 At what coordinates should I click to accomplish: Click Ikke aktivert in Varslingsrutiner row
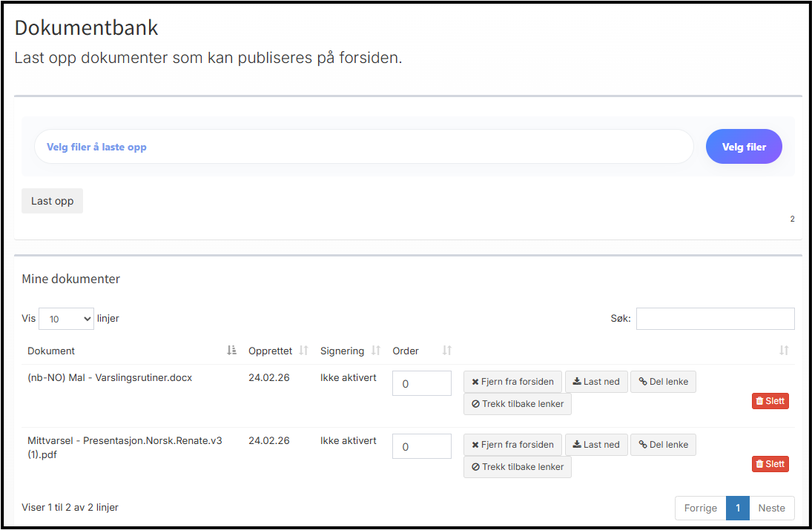pos(349,378)
